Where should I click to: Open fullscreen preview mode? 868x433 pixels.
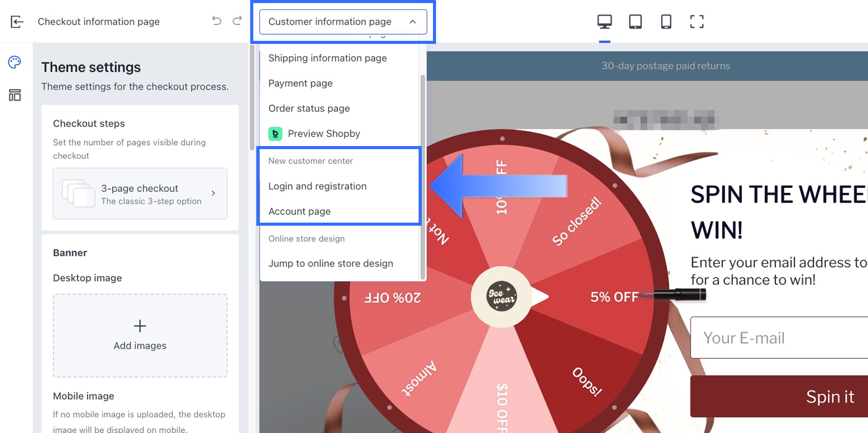696,21
